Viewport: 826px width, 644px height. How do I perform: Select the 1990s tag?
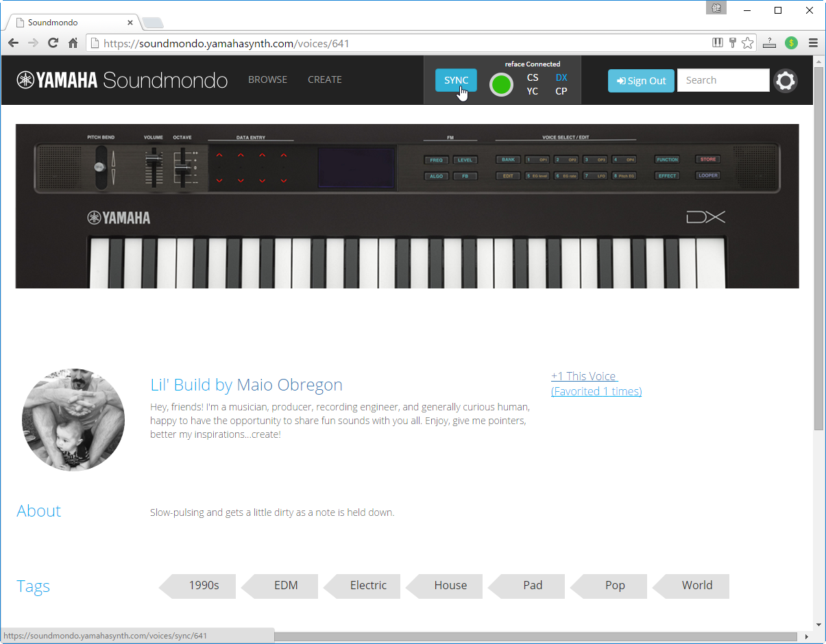coord(199,586)
